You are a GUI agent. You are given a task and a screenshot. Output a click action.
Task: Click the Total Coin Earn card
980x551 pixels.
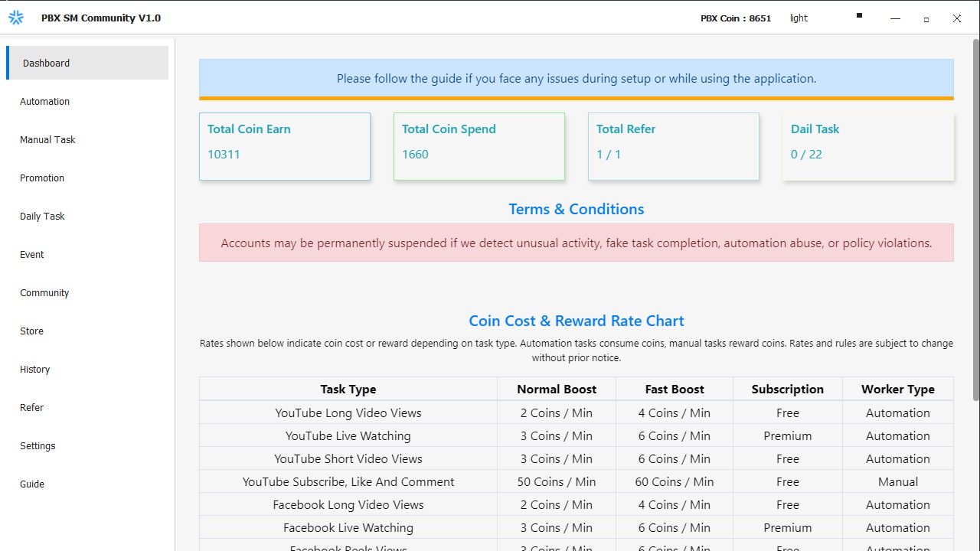[x=285, y=146]
